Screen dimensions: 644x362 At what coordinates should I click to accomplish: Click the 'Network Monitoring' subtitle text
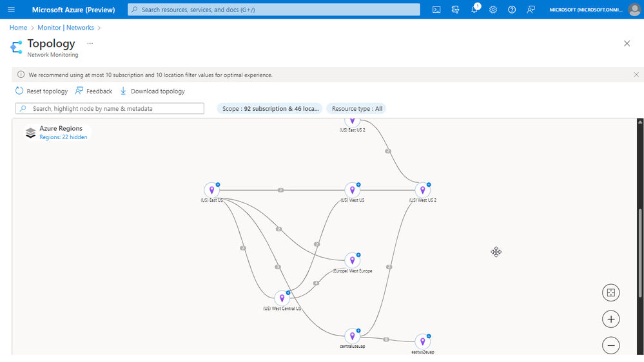coord(53,55)
